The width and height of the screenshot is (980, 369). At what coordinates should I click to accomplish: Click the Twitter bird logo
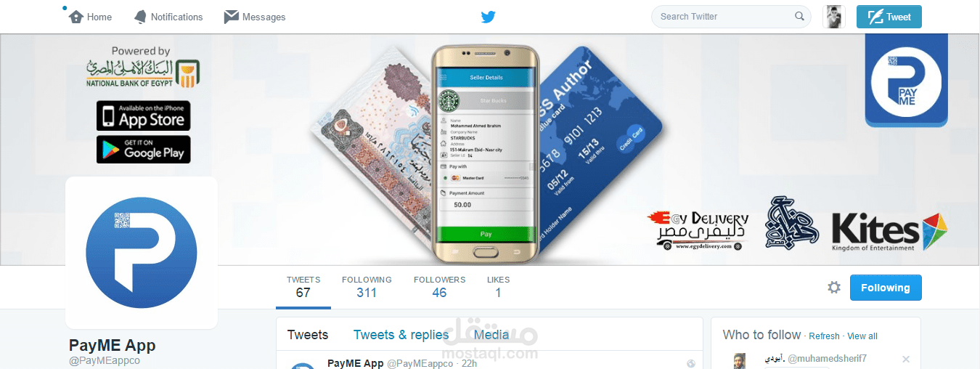coord(489,17)
